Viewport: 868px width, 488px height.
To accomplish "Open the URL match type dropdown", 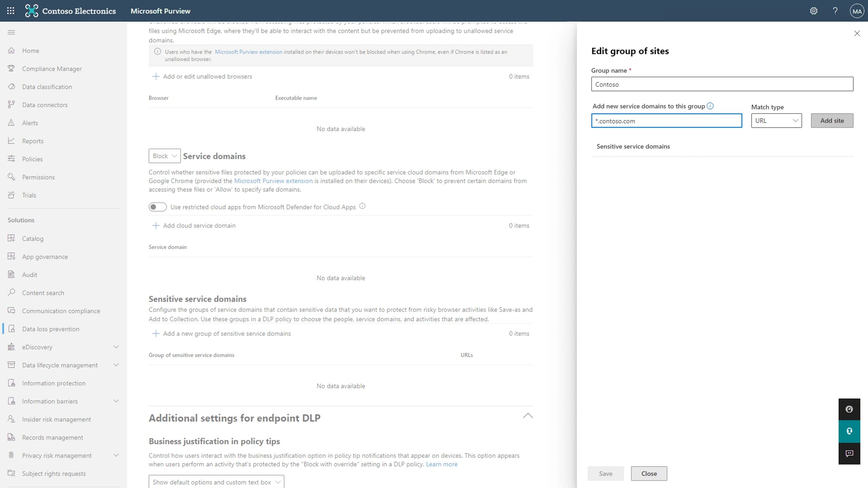I will pos(776,120).
